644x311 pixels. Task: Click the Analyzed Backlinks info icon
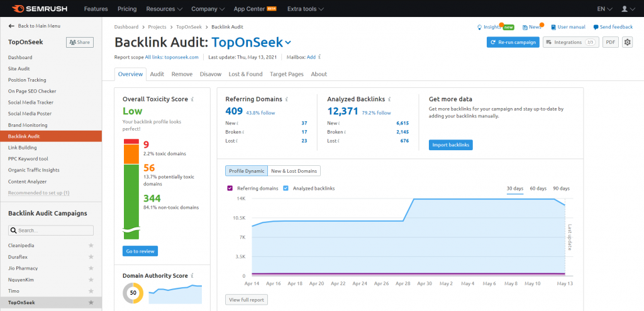pos(390,99)
